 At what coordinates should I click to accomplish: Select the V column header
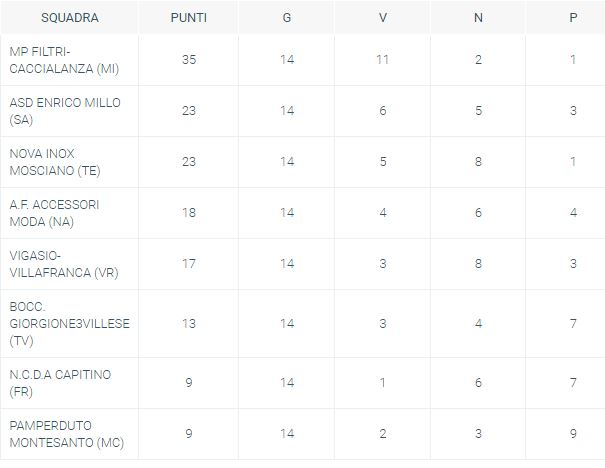point(382,18)
